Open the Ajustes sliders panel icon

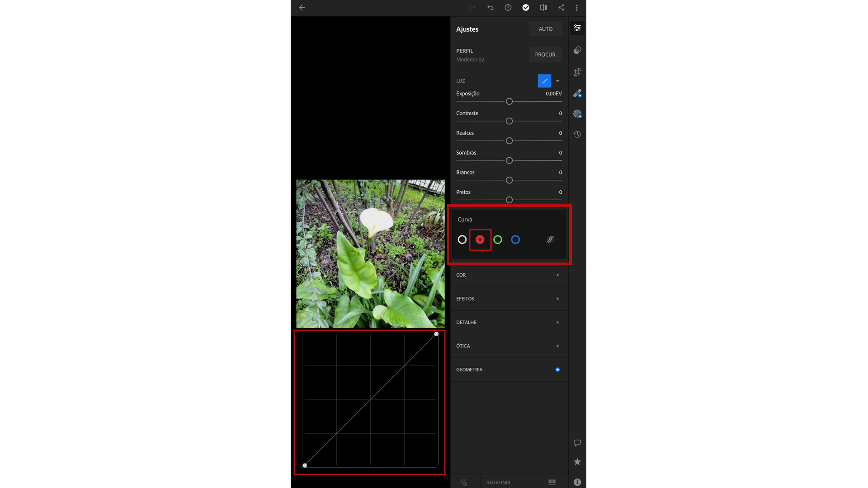[x=577, y=28]
